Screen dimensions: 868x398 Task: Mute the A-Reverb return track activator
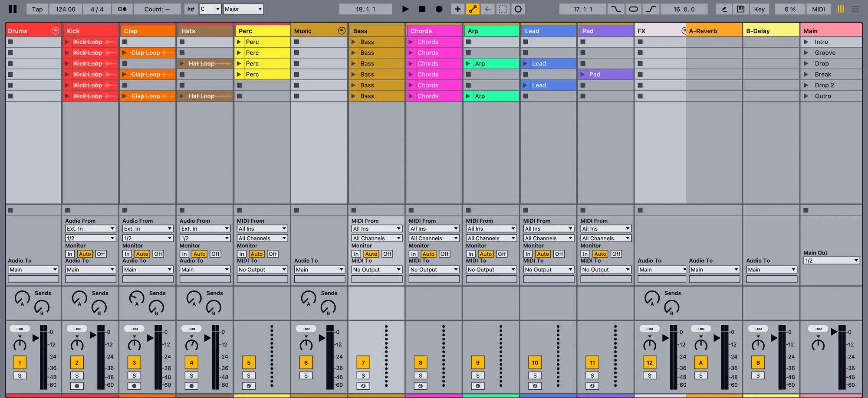coord(700,362)
